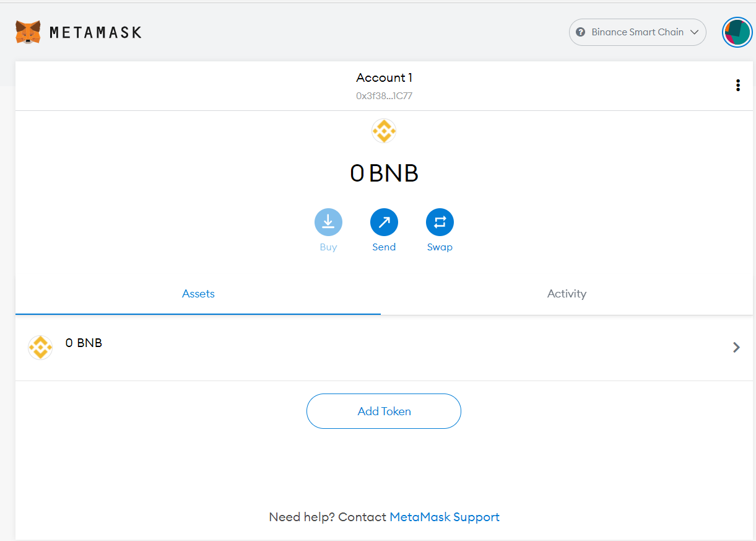Click the Buy label text
The image size is (756, 541).
(328, 247)
